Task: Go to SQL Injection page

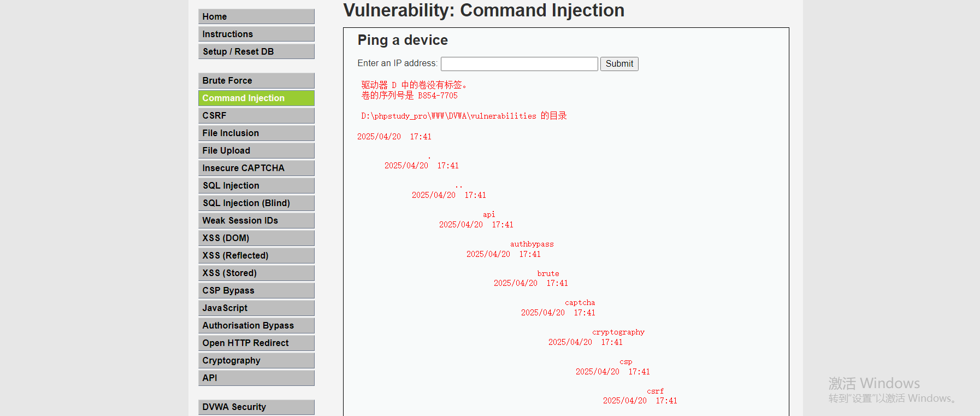Action: click(x=256, y=185)
